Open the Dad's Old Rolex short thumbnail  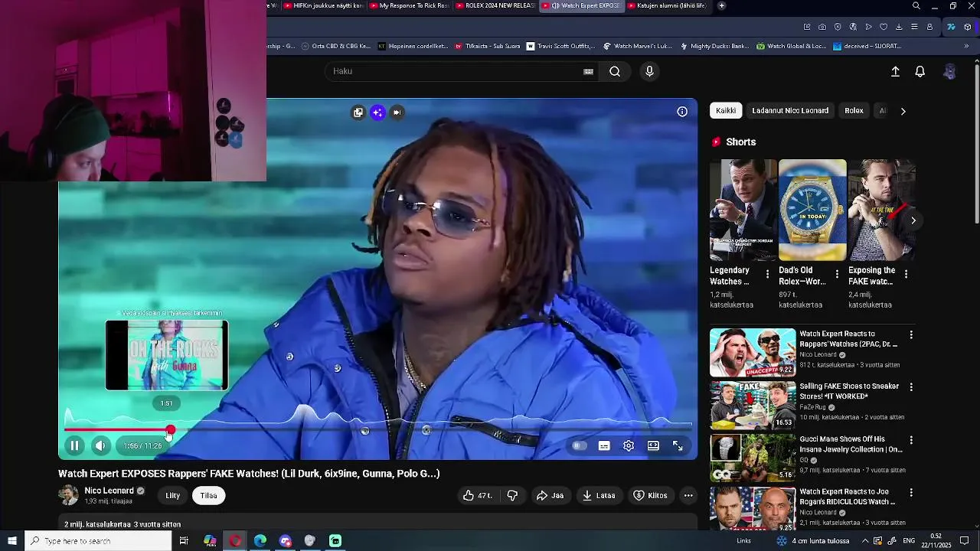[x=812, y=210]
